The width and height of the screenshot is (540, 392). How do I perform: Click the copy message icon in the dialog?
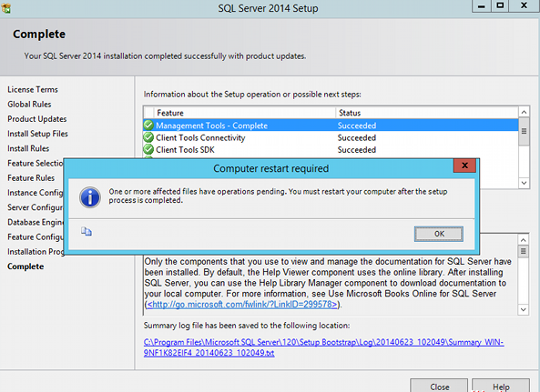87,232
